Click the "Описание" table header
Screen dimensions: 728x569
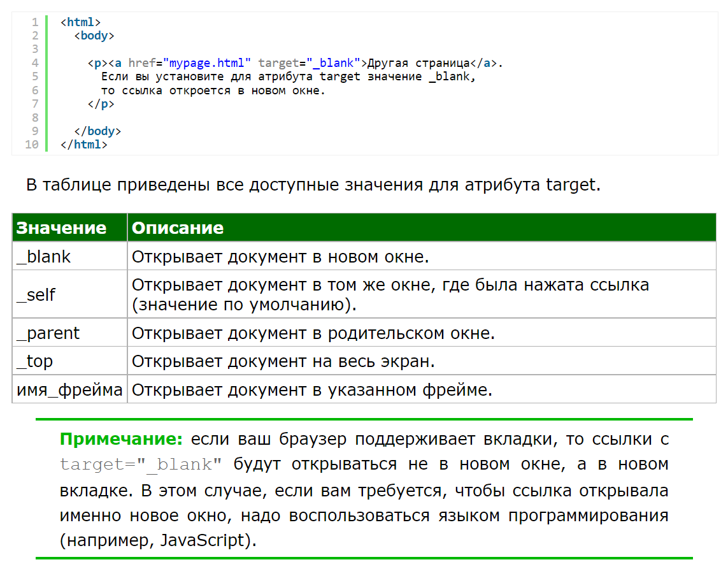(x=422, y=227)
